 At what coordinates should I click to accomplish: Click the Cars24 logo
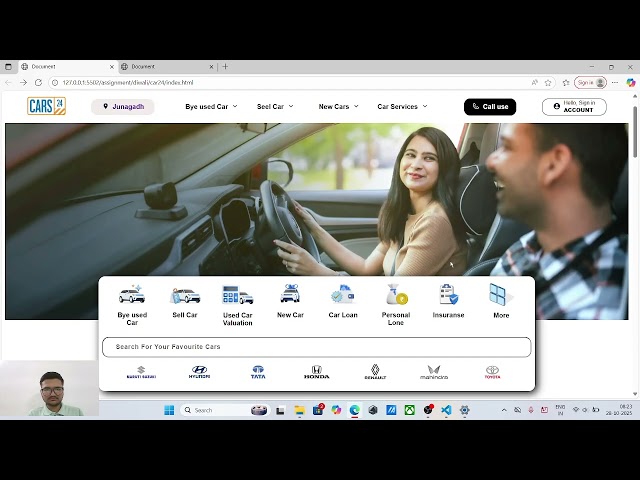point(47,106)
